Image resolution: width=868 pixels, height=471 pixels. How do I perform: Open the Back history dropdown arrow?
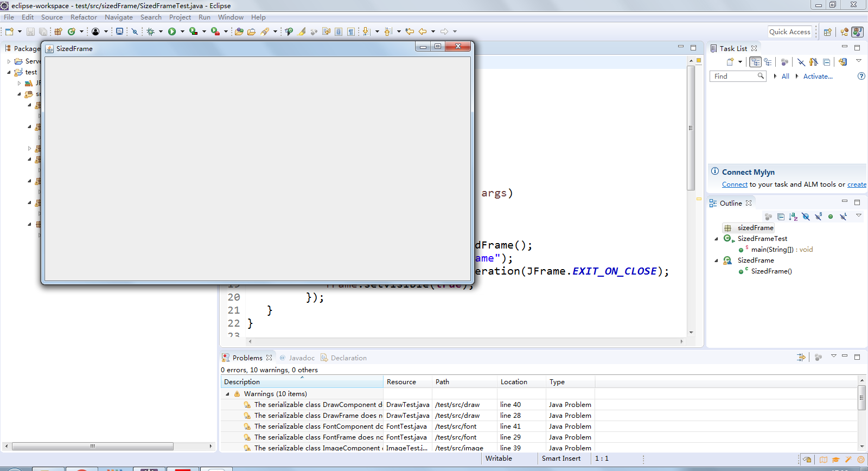click(433, 31)
